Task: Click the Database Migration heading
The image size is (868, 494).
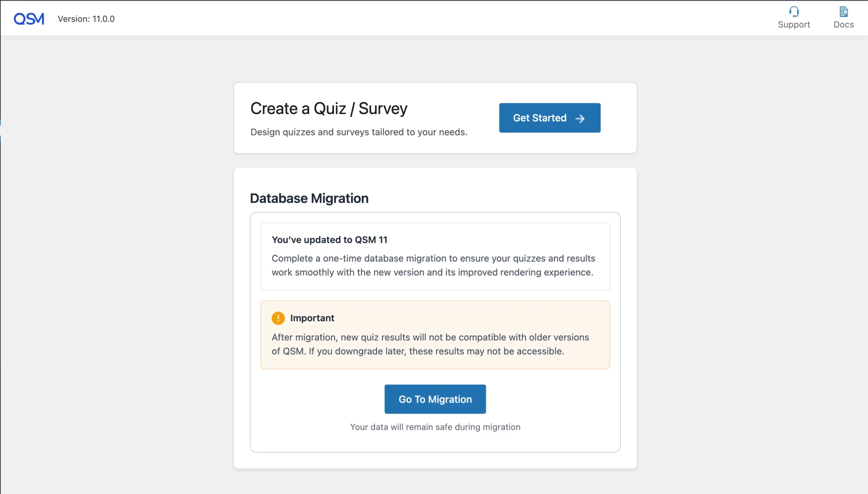Action: pyautogui.click(x=309, y=198)
